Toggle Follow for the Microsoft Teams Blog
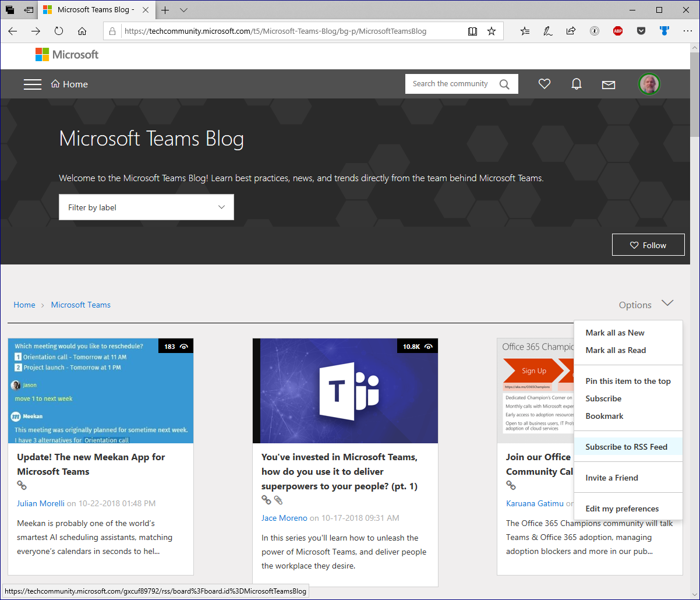This screenshot has width=700, height=600. (x=648, y=245)
